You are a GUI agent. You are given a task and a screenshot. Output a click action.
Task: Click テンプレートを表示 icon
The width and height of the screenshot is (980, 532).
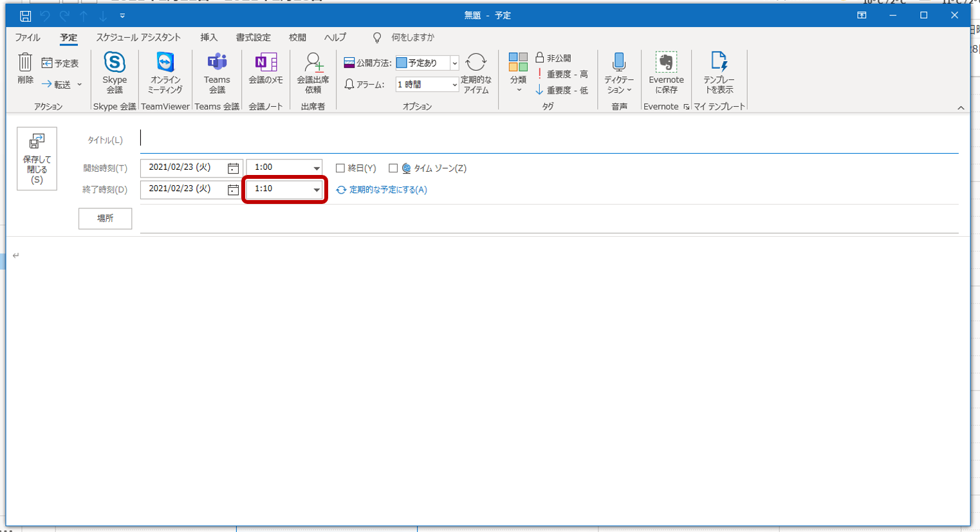(x=719, y=63)
